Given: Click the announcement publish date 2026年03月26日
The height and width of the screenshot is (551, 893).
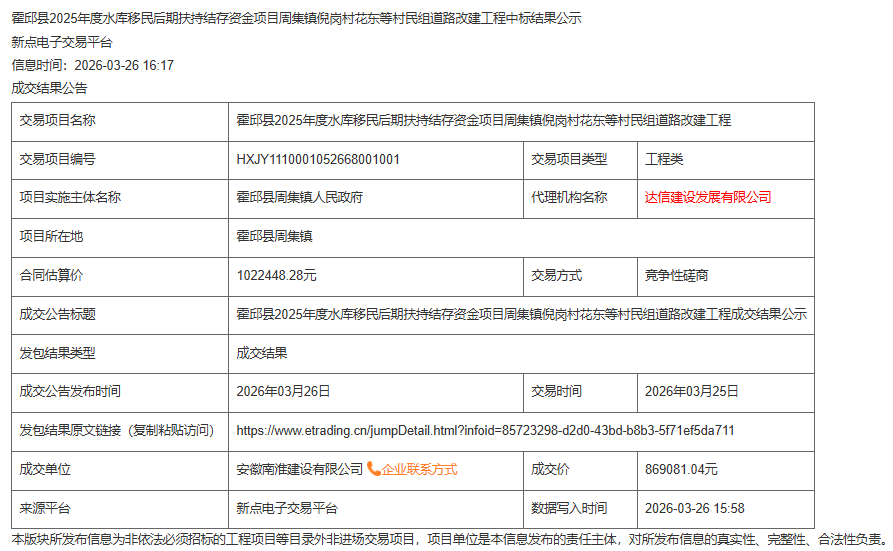Looking at the screenshot, I should [x=283, y=391].
